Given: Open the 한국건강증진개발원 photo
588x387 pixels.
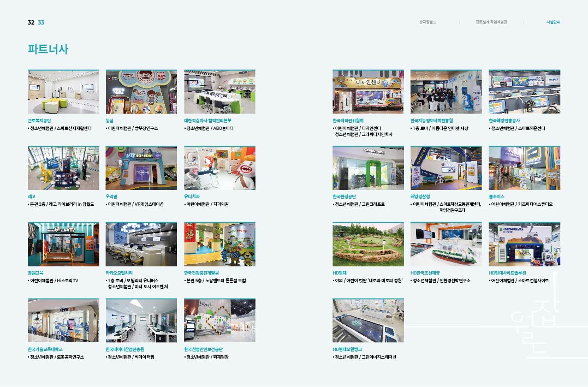Looking at the screenshot, I should pos(220,244).
